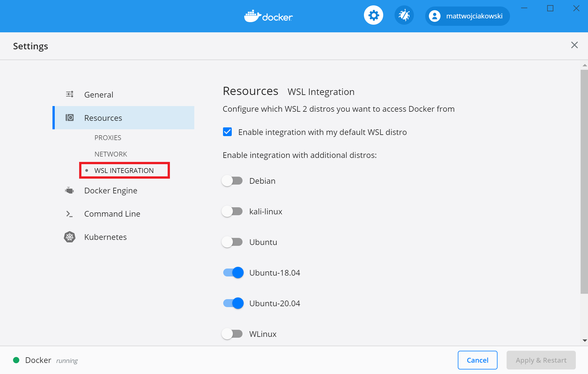Navigate to Network settings section
Screen dimensions: 588x374
tap(111, 154)
